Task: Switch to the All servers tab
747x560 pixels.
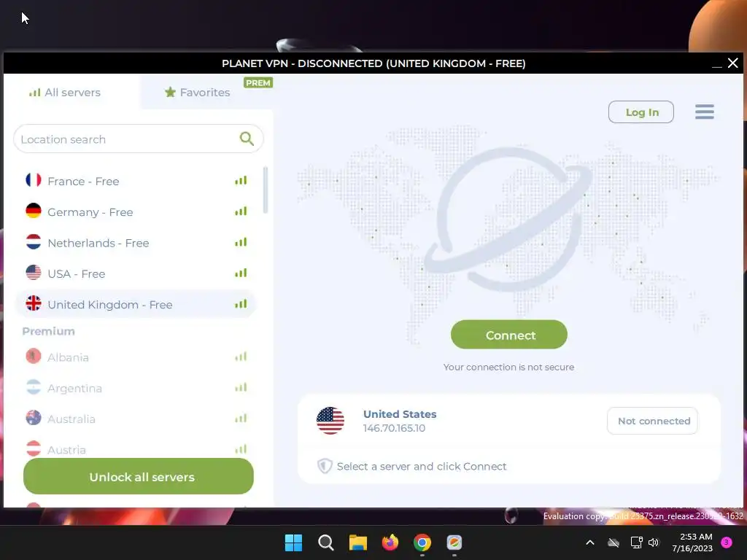Action: coord(65,93)
